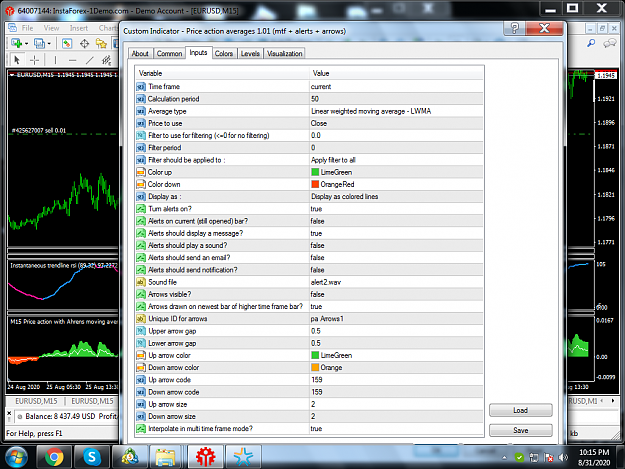Click the Average type variable icon

141,111
